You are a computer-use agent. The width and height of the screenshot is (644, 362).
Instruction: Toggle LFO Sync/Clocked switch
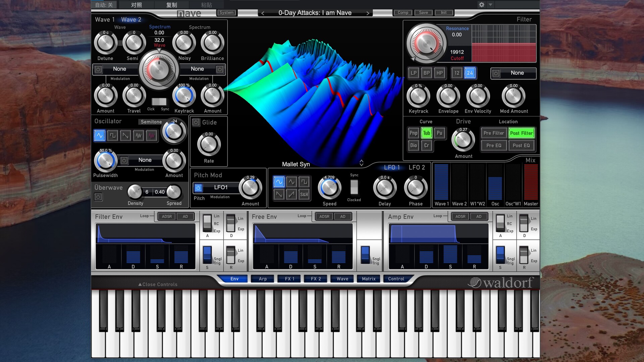pyautogui.click(x=354, y=187)
